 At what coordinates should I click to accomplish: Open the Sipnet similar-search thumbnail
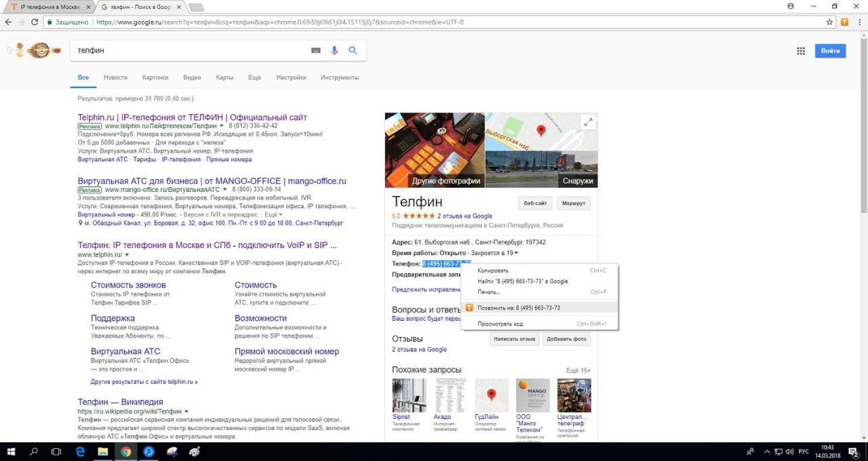point(410,396)
